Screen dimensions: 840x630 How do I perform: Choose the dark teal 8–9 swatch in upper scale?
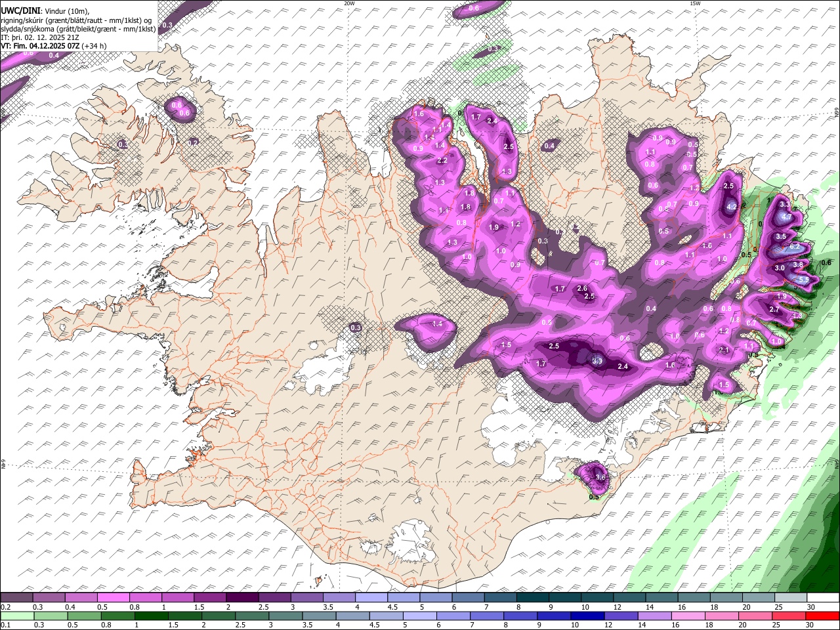pyautogui.click(x=532, y=598)
